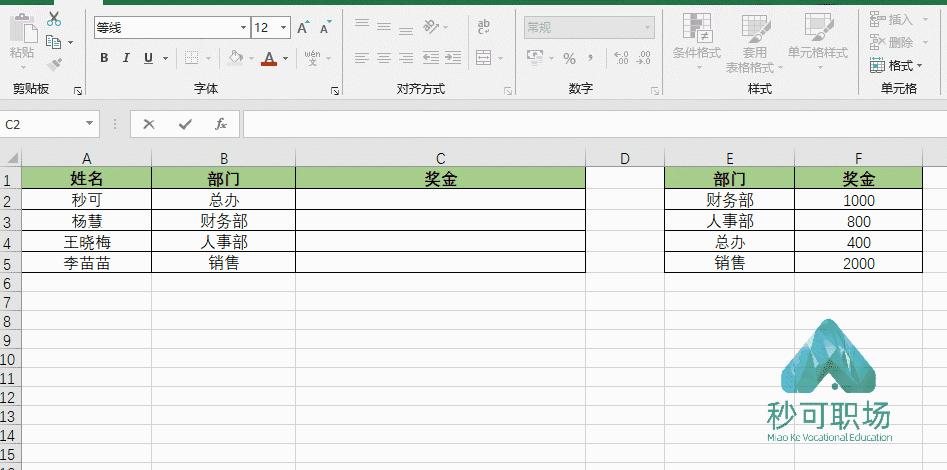Click the decrease indent icon
The width and height of the screenshot is (947, 470).
pyautogui.click(x=431, y=58)
